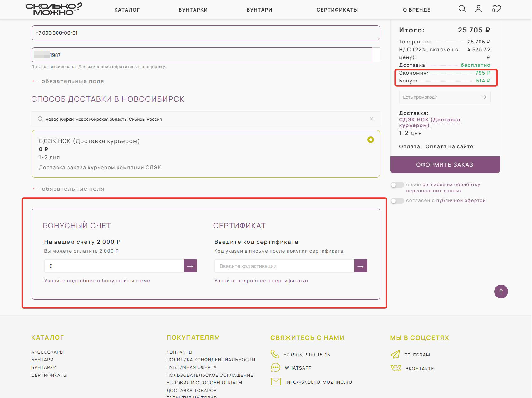Image resolution: width=532 pixels, height=398 pixels.
Task: Open the персональных данных link
Action: [434, 191]
